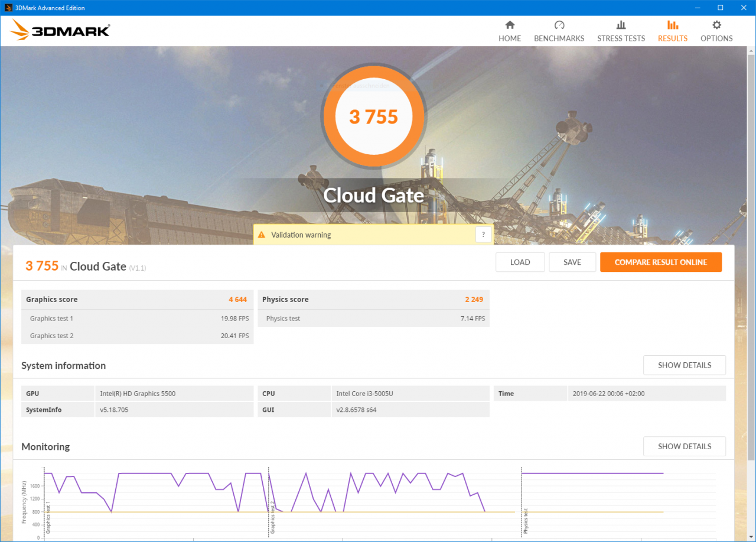Click the Validation warning banner
756x542 pixels.
click(x=373, y=235)
